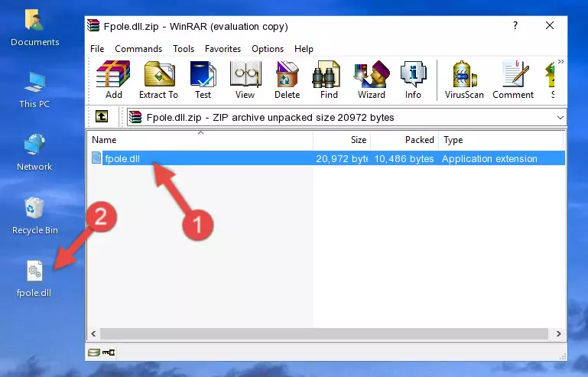The image size is (588, 377).
Task: Sort files by Type column
Action: [x=501, y=140]
